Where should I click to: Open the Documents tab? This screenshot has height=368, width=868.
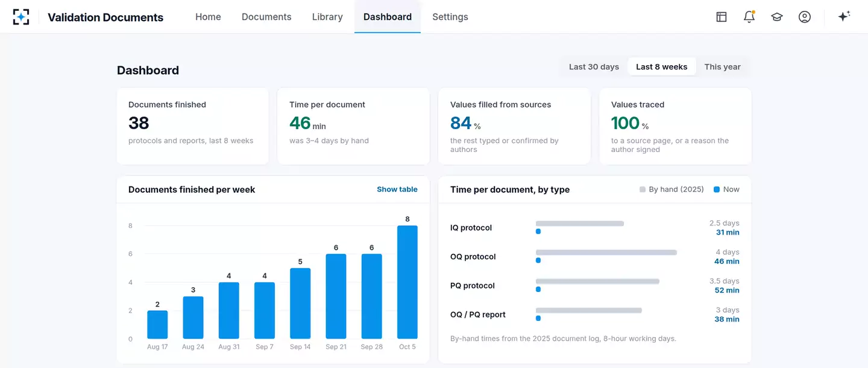pos(266,17)
